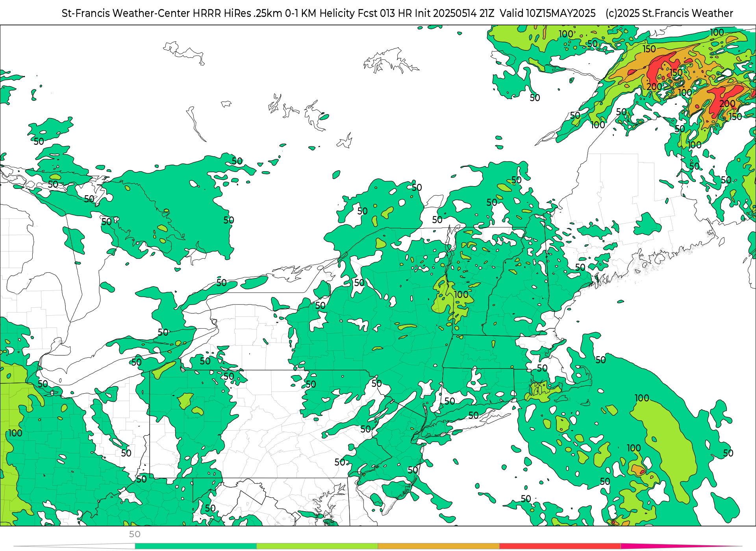Click the small orange-red helicity maximum offshore in the southeast
This screenshot has height=551, width=756.
pos(637,470)
